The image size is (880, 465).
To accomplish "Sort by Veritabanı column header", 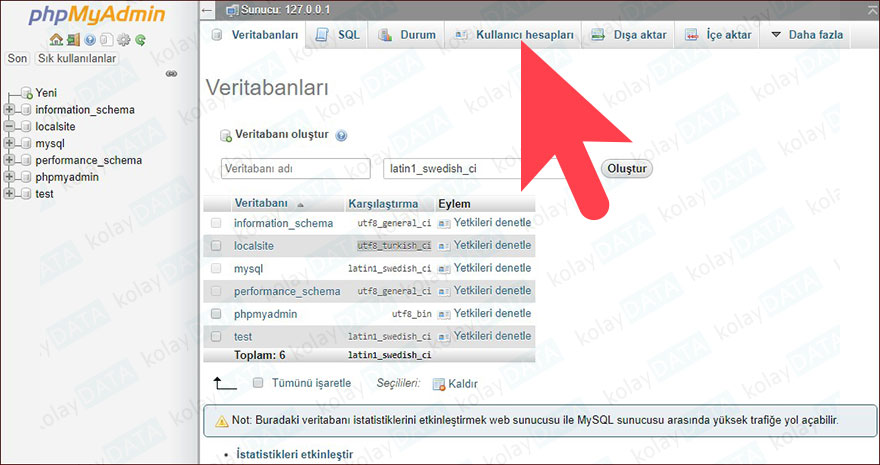I will (x=261, y=203).
